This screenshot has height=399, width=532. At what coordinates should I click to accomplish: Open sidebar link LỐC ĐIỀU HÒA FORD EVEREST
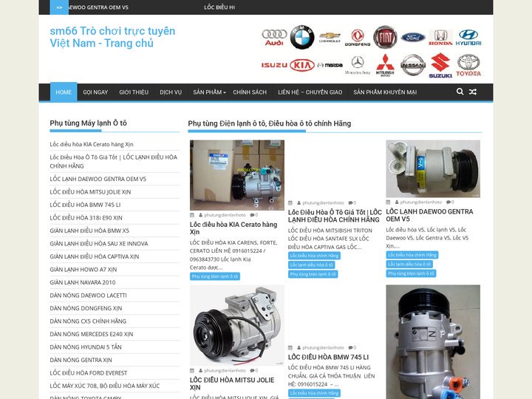click(x=88, y=372)
